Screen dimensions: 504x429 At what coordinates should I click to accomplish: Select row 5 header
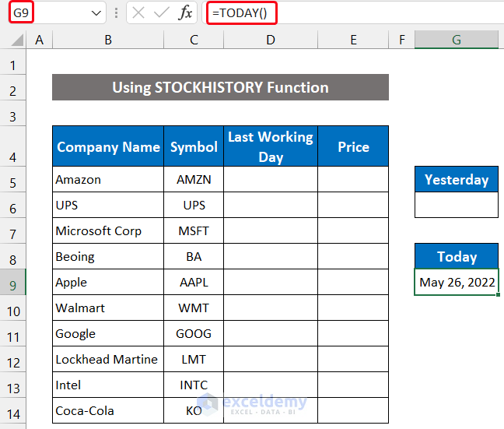(x=12, y=180)
